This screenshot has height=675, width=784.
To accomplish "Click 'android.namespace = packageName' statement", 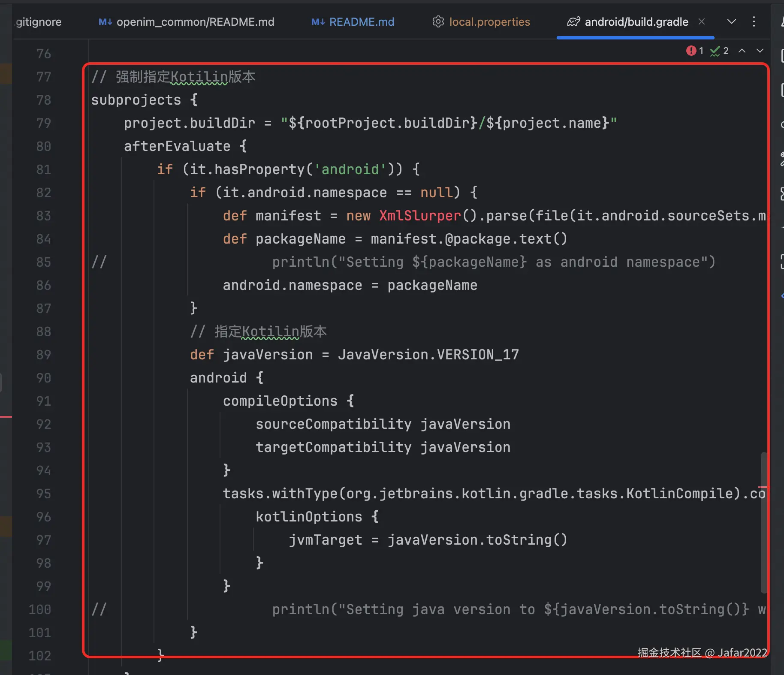I will tap(350, 285).
